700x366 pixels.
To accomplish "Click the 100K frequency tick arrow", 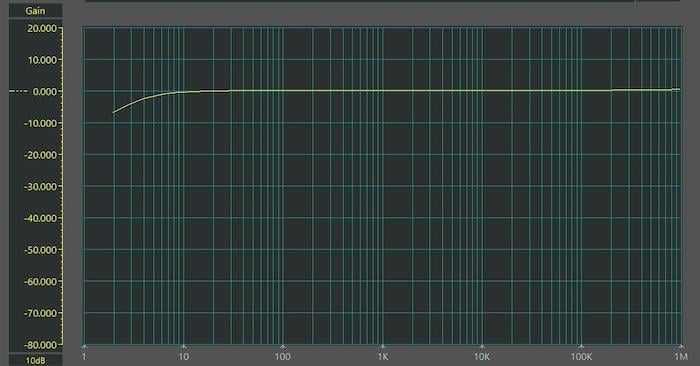I will click(581, 346).
